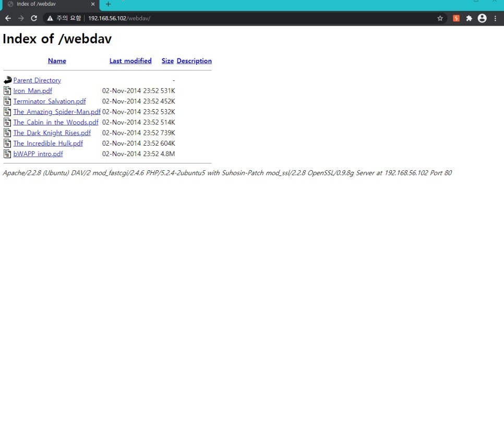This screenshot has width=504, height=447.
Task: Click the not-secure warning triangle icon
Action: pyautogui.click(x=50, y=18)
